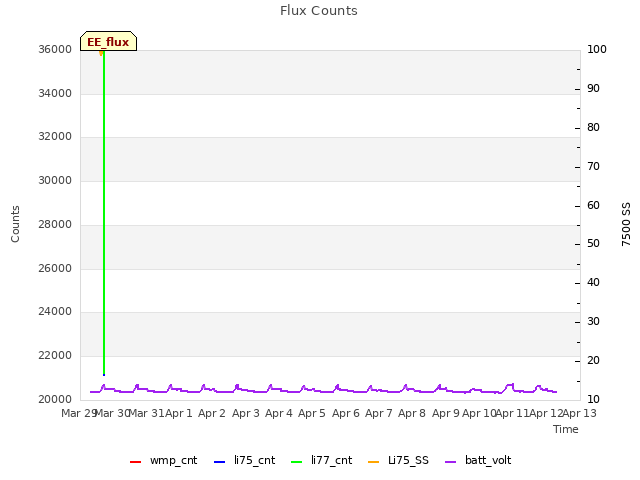Click the Apr 3 date label
The image size is (640, 480).
[246, 413]
